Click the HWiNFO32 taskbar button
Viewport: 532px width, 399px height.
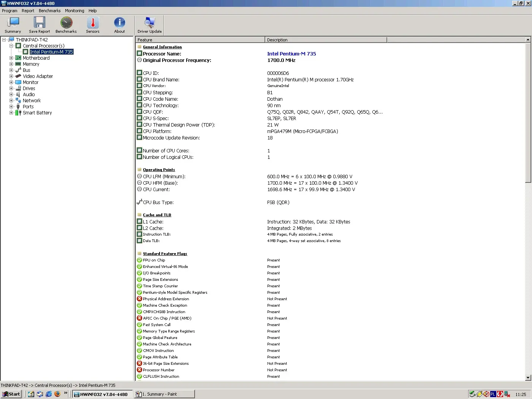[103, 394]
